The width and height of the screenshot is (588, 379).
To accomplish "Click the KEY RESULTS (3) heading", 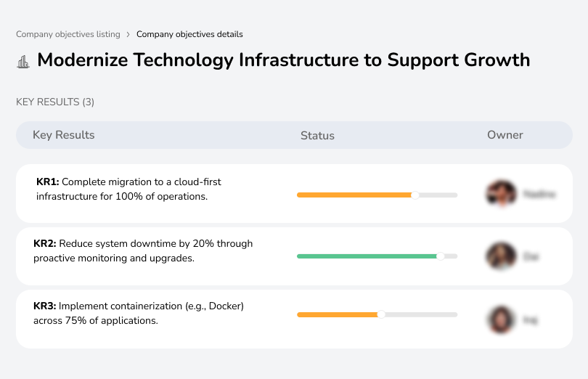I will [55, 102].
